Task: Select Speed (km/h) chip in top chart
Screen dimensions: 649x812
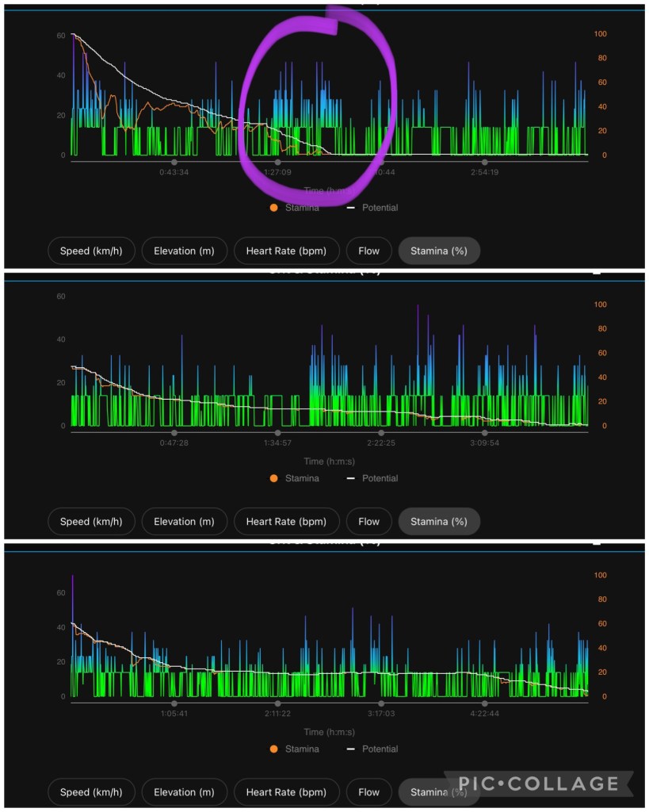Action: coord(91,251)
